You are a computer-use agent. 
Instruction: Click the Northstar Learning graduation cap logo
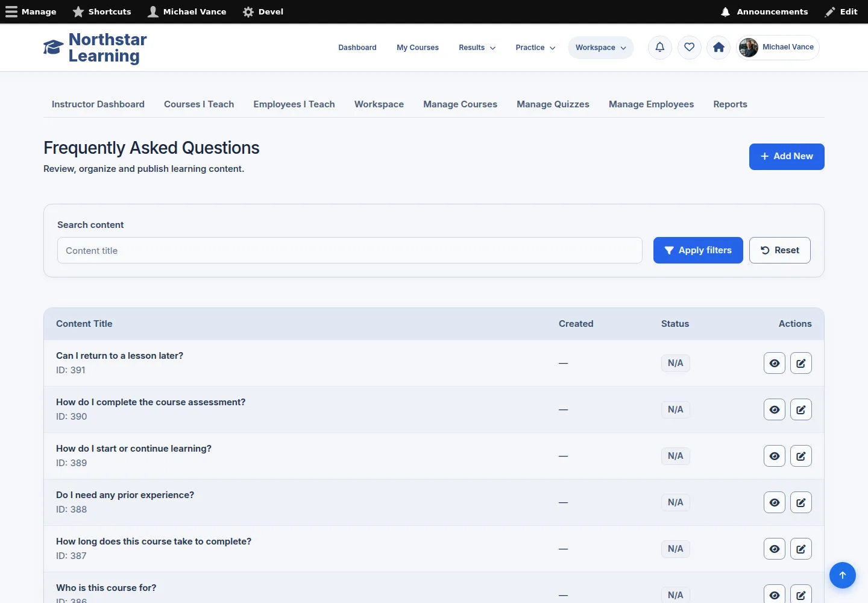53,48
